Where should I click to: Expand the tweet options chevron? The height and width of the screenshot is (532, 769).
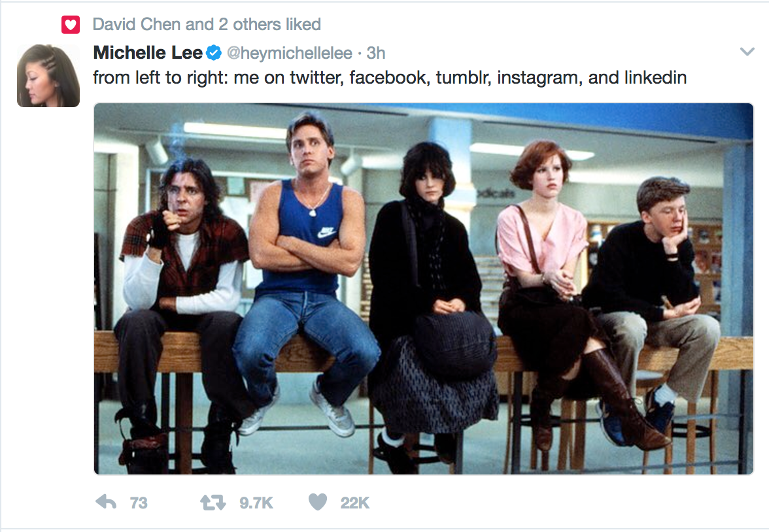click(747, 52)
